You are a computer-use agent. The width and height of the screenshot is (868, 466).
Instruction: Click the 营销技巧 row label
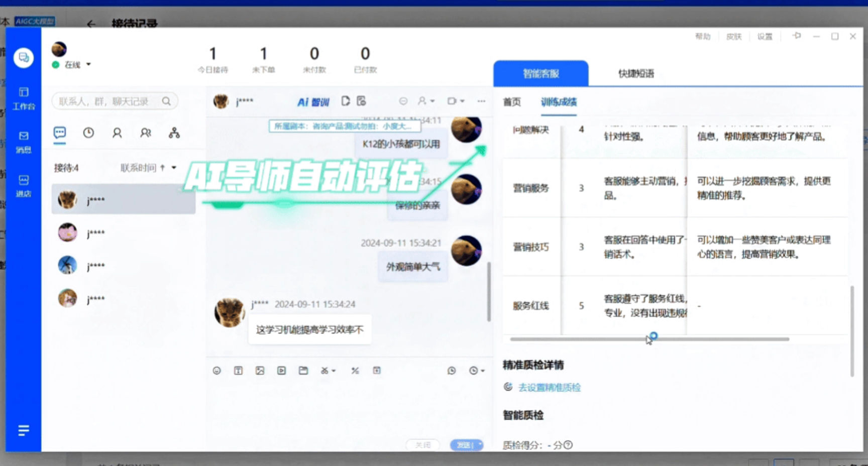pos(531,247)
